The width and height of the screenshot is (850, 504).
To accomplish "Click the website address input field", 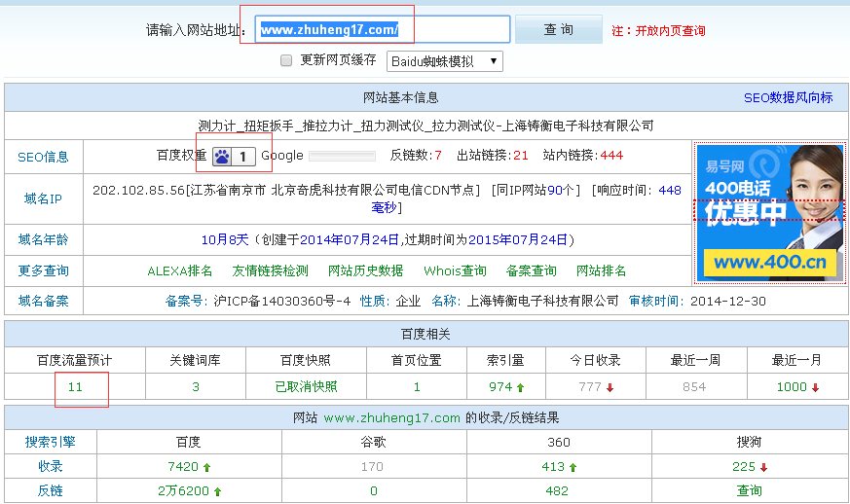I will [383, 30].
